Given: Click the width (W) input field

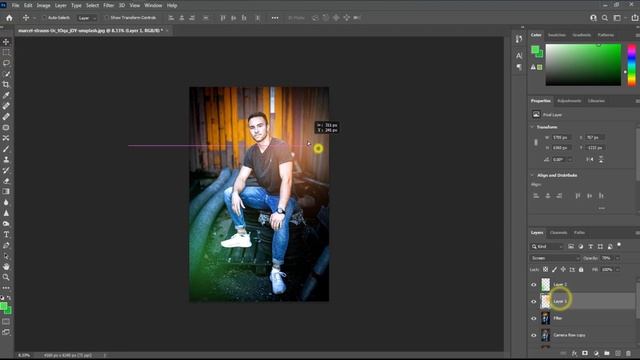Looking at the screenshot, I should coord(561,138).
